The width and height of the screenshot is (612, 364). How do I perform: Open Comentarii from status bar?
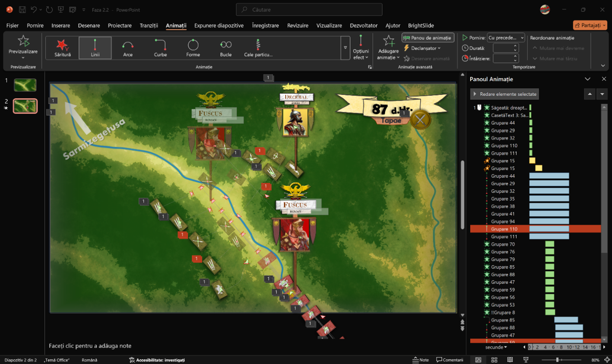(x=450, y=360)
